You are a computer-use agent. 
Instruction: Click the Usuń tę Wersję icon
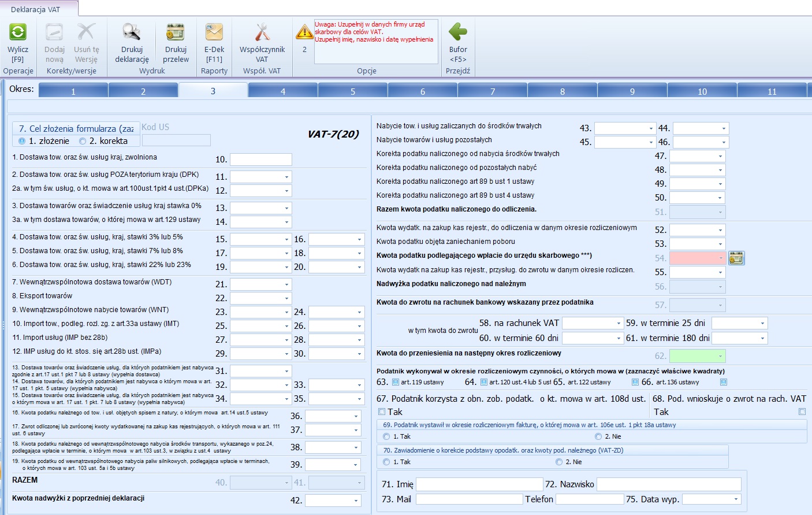[x=86, y=32]
